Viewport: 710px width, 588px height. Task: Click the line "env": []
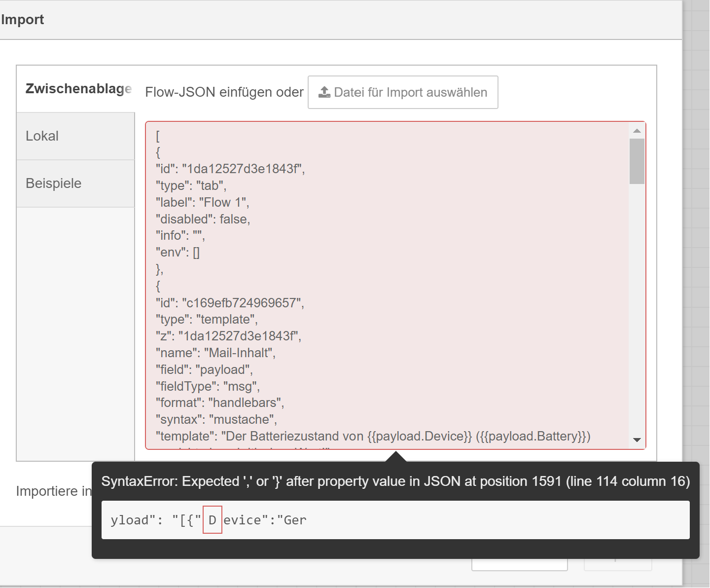pyautogui.click(x=178, y=252)
